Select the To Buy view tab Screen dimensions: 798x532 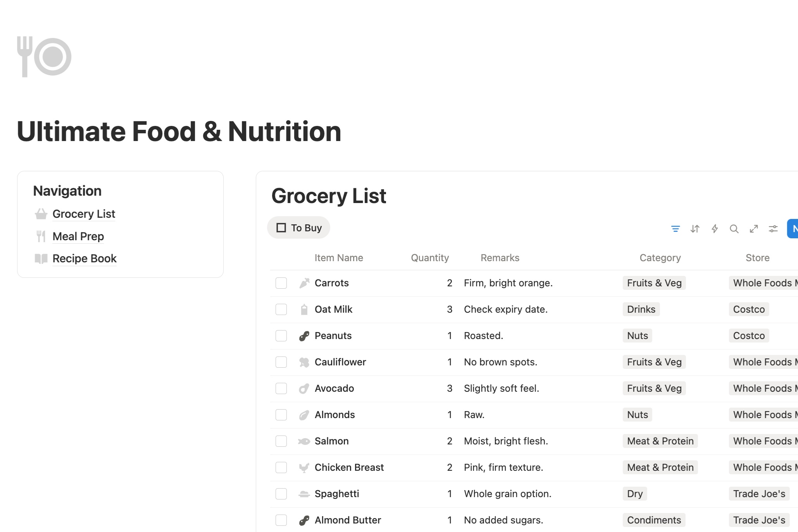click(x=299, y=228)
